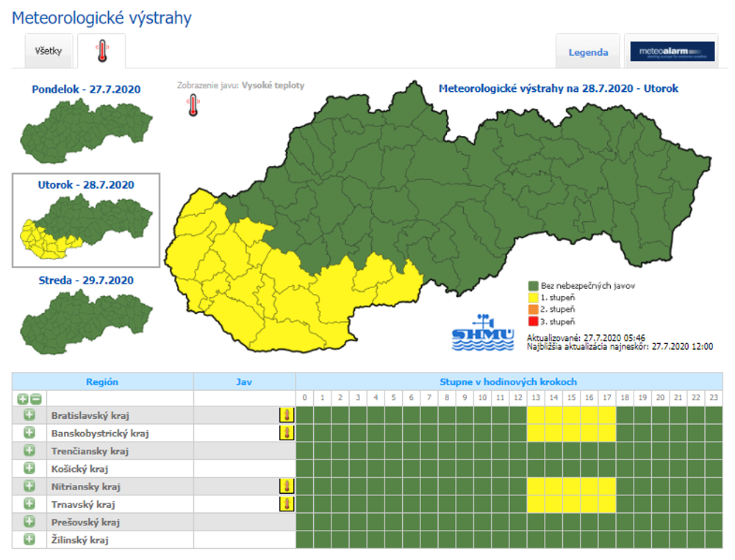
Task: Expand the Košický kraj row
Action: click(x=29, y=468)
